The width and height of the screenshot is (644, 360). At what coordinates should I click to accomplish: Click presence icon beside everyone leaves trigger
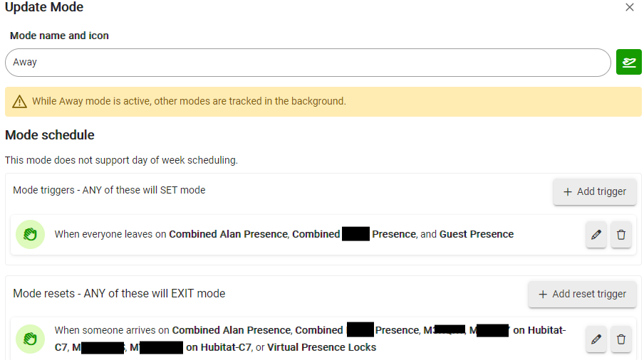(30, 234)
